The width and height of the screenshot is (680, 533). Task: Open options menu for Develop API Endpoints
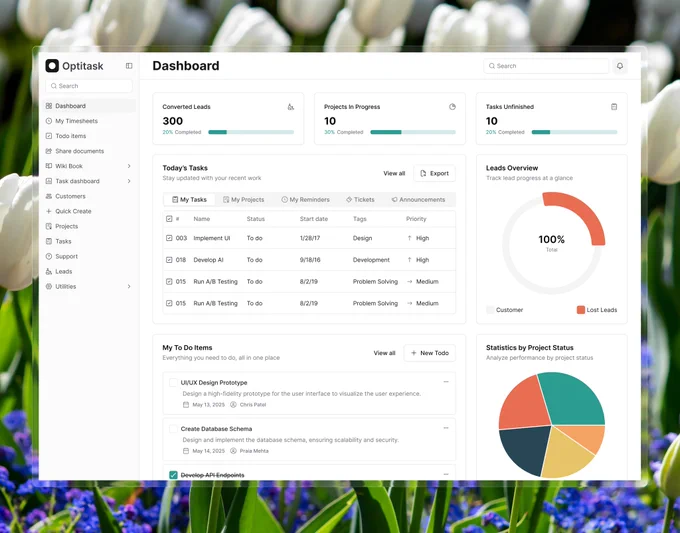[x=446, y=474]
